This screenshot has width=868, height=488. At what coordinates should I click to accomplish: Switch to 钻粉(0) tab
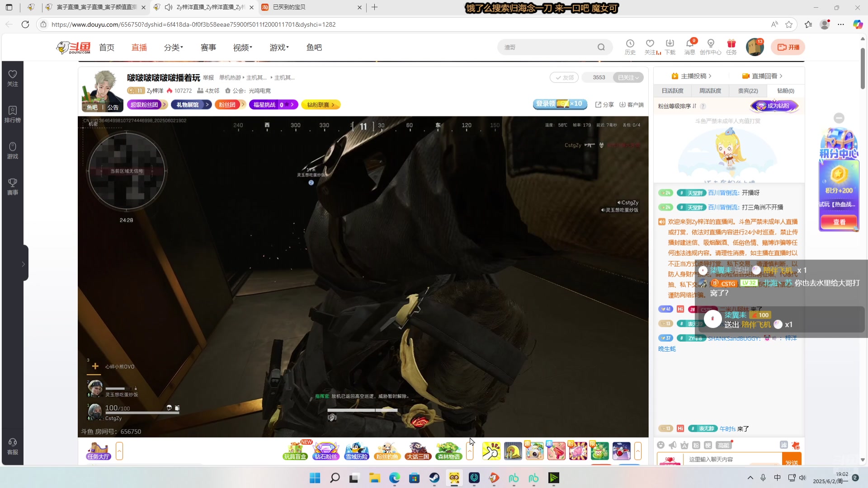tap(785, 91)
